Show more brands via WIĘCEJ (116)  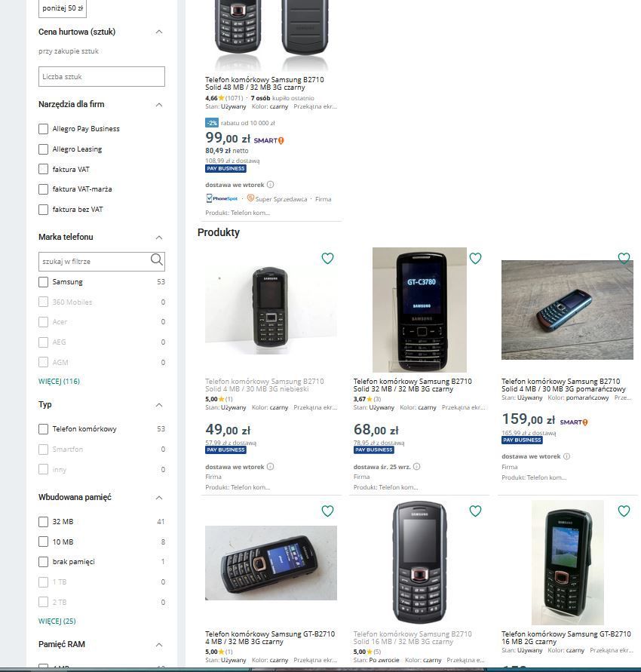(59, 381)
